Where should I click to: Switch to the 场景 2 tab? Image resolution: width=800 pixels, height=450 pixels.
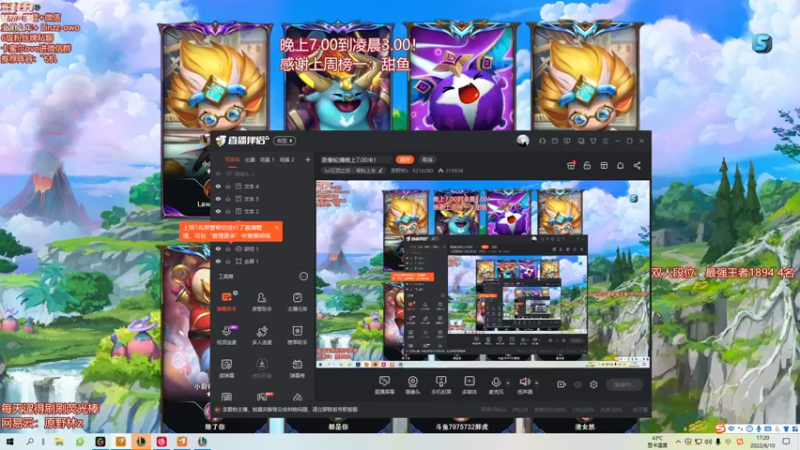[x=287, y=160]
